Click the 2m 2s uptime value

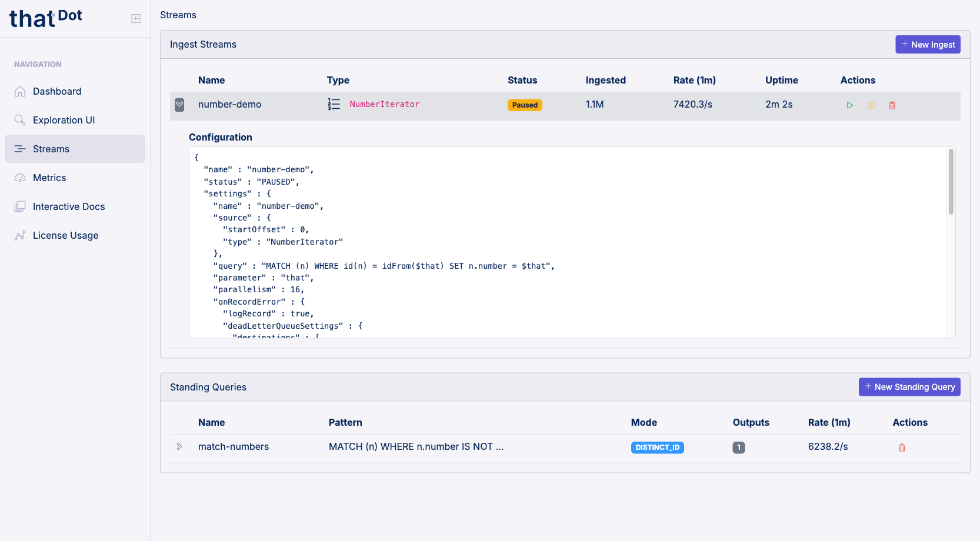[779, 104]
